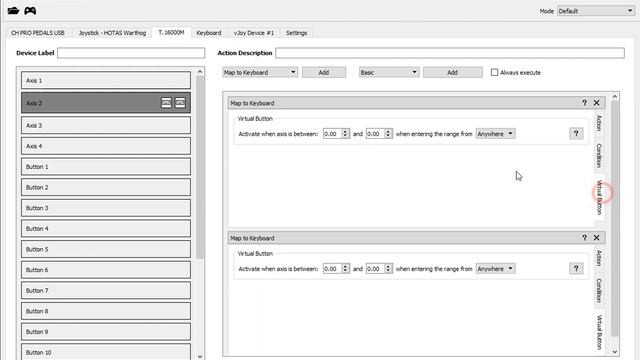Select Button 6 in the input list
Viewport: 640px width, 360px height.
[106, 270]
